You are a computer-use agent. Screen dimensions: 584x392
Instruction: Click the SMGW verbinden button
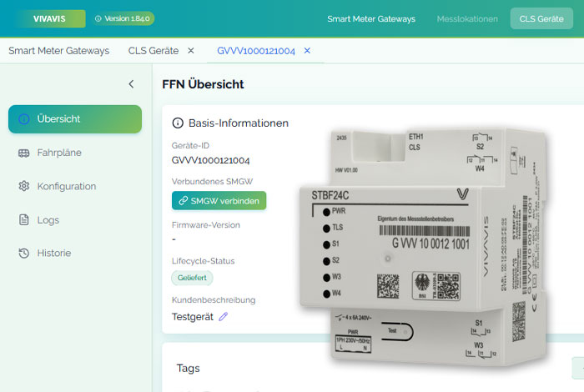point(219,201)
